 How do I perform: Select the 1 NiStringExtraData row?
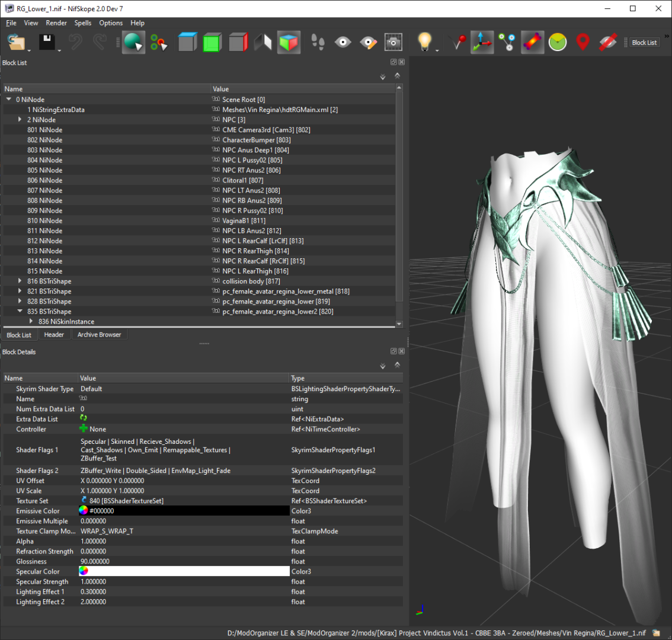(x=199, y=110)
